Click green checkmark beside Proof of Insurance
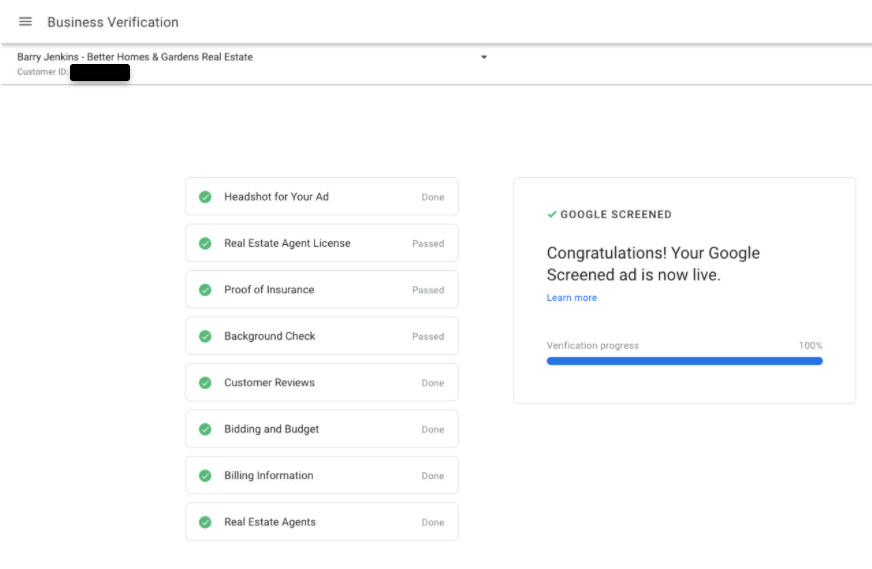The height and width of the screenshot is (569, 872). coord(205,290)
